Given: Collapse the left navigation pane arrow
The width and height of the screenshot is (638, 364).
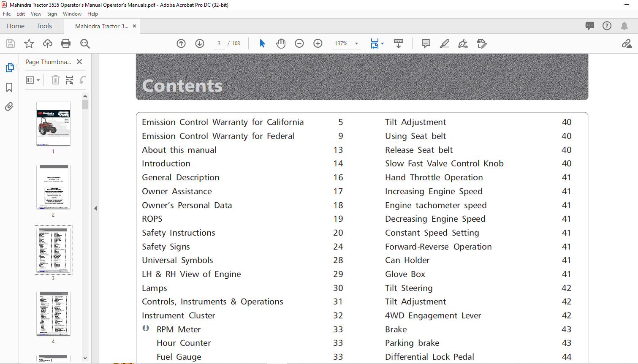Looking at the screenshot, I should coord(95,208).
